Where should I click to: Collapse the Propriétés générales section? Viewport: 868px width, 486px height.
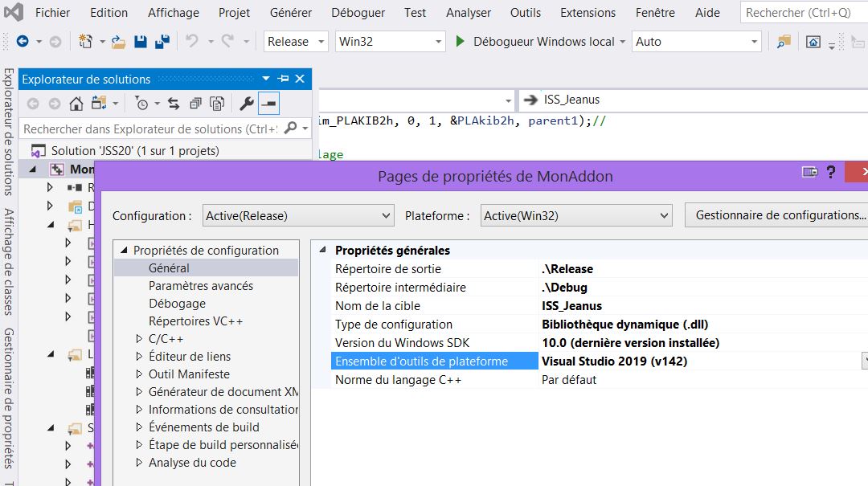323,250
